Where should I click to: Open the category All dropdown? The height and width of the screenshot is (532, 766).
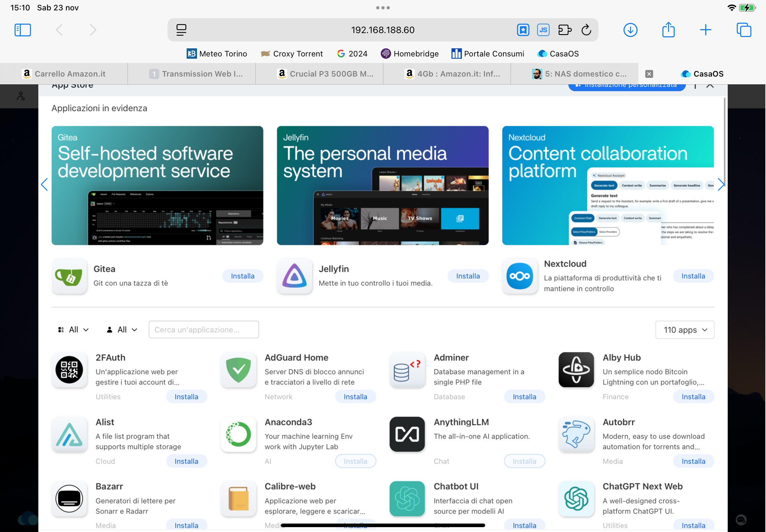pyautogui.click(x=73, y=330)
